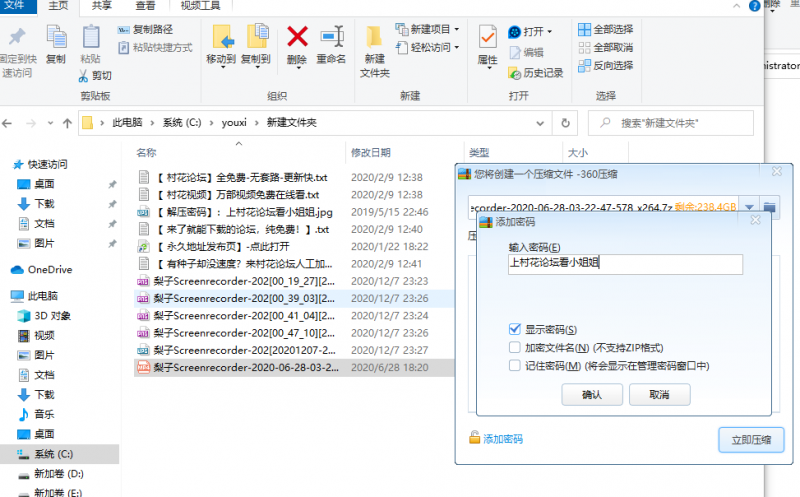Click the New Folder icon
The height and width of the screenshot is (497, 800).
pyautogui.click(x=374, y=46)
